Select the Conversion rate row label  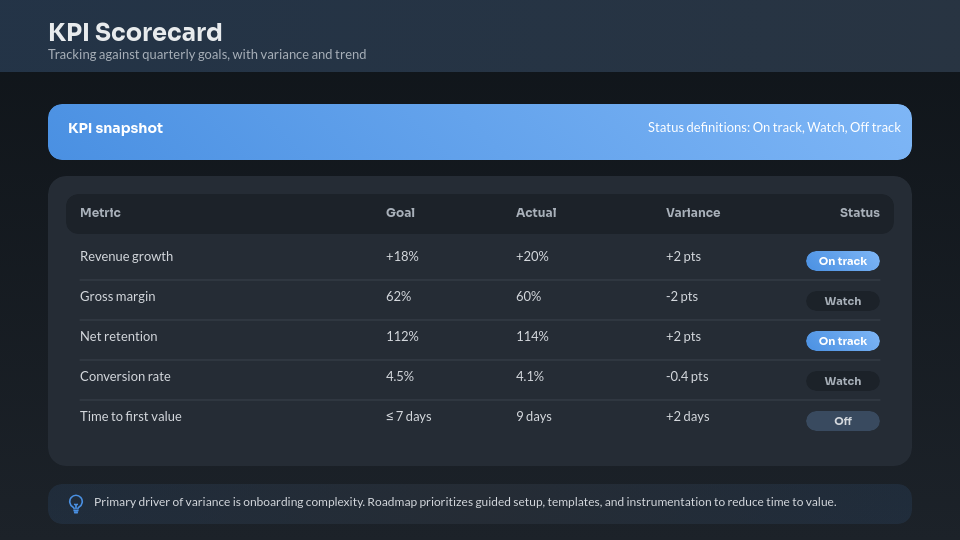click(x=125, y=377)
